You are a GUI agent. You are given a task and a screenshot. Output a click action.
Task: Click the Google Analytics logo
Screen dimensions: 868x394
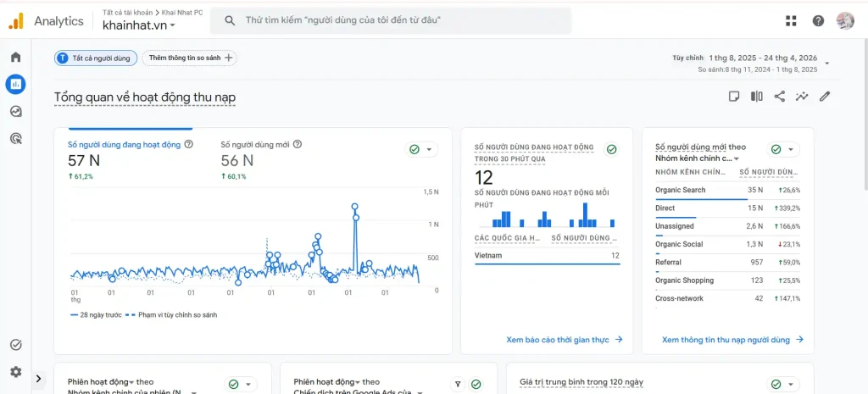[16, 21]
